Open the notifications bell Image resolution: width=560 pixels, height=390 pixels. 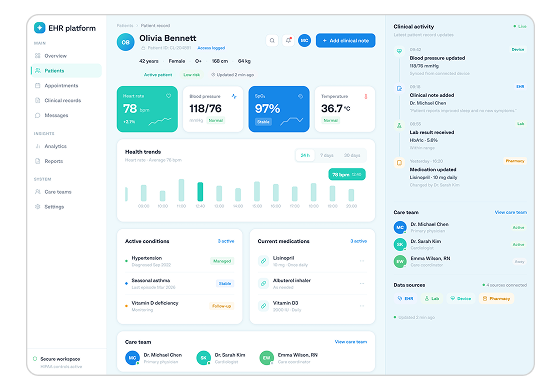coord(288,40)
